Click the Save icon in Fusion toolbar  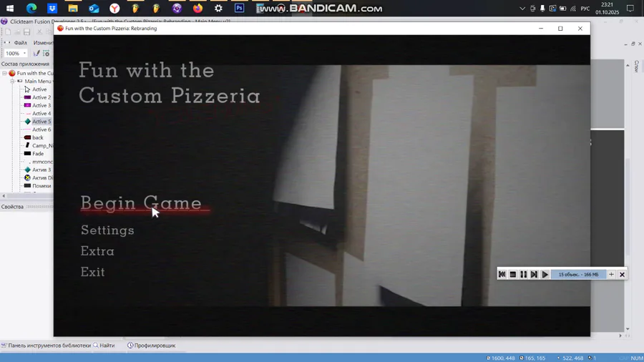click(26, 32)
